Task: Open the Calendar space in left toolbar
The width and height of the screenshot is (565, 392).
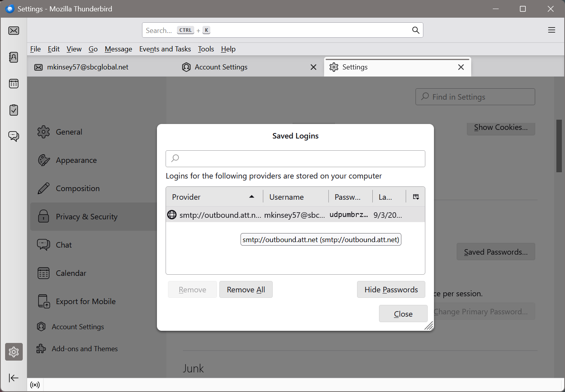Action: [14, 84]
